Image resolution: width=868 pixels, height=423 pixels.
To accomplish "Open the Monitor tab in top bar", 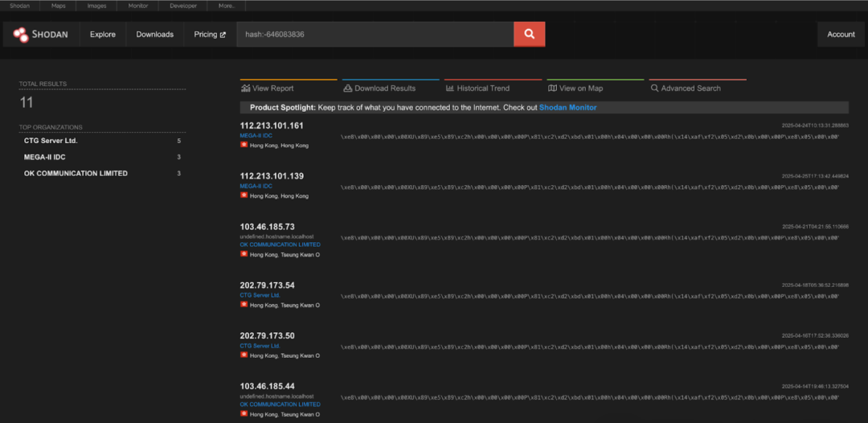I will coord(138,6).
